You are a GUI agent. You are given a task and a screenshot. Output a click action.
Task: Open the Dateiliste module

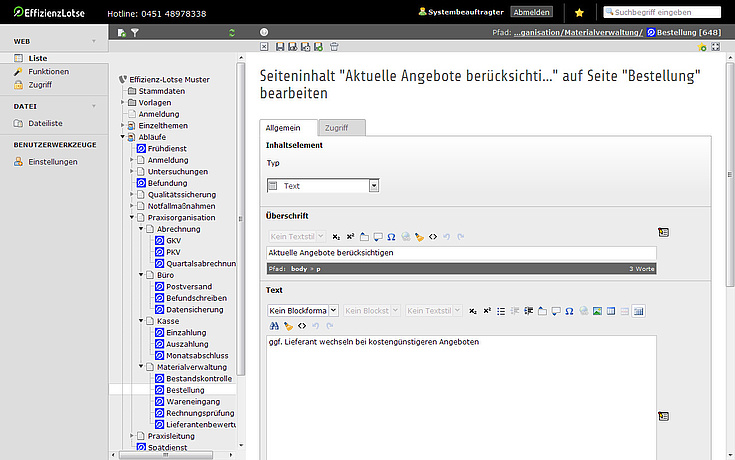point(45,123)
